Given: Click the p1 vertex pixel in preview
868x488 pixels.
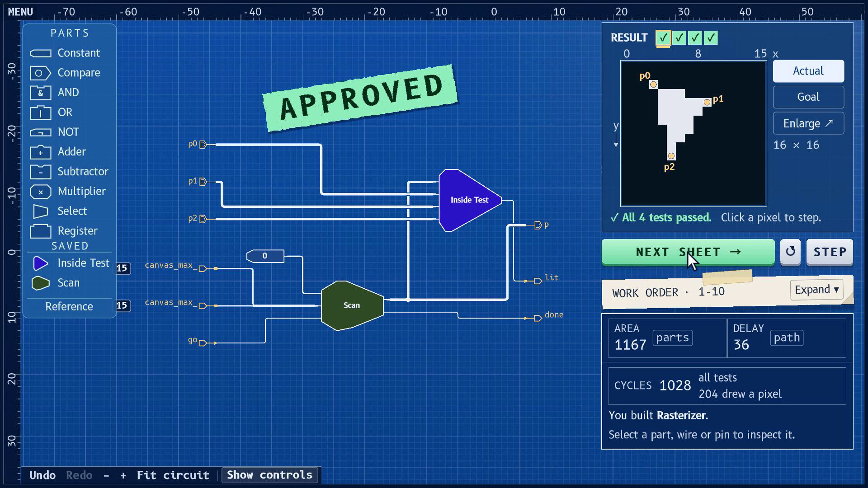Looking at the screenshot, I should point(707,103).
